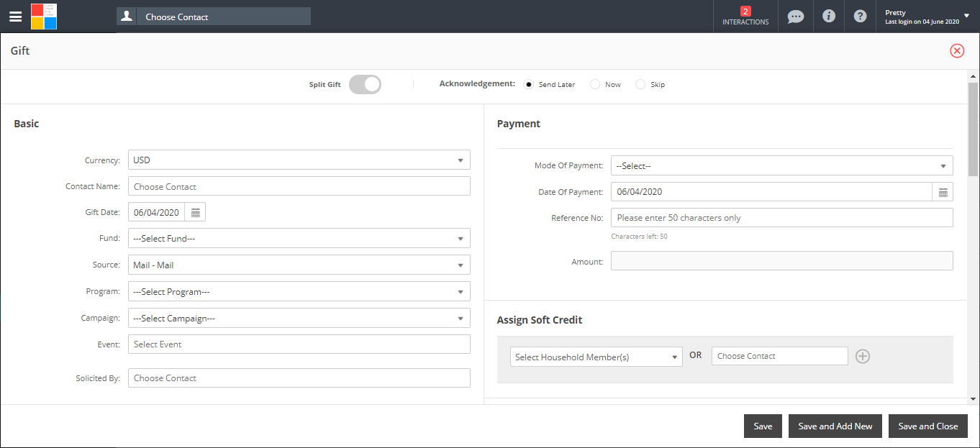Click the person icon beside Choose Contact
The width and height of the screenshot is (980, 448).
[x=127, y=17]
